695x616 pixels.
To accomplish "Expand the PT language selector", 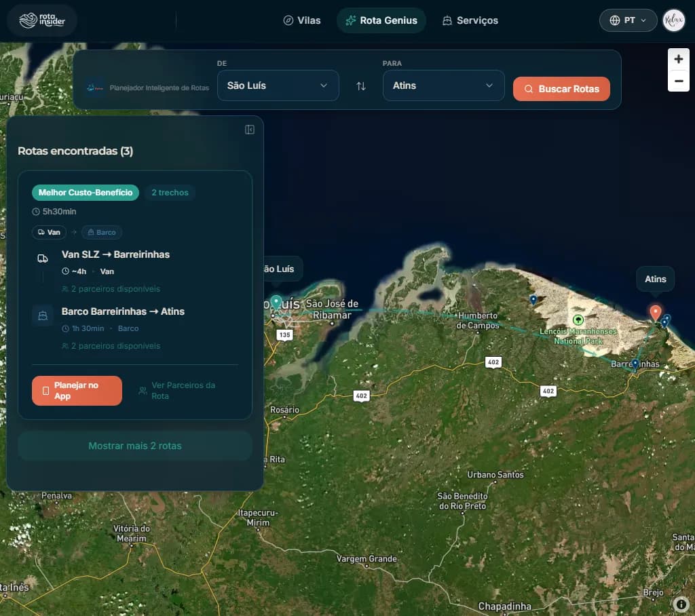I will pos(628,20).
